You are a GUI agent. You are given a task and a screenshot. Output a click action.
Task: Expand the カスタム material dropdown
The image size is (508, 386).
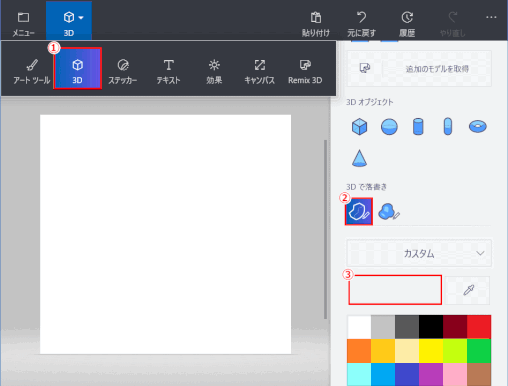(419, 253)
